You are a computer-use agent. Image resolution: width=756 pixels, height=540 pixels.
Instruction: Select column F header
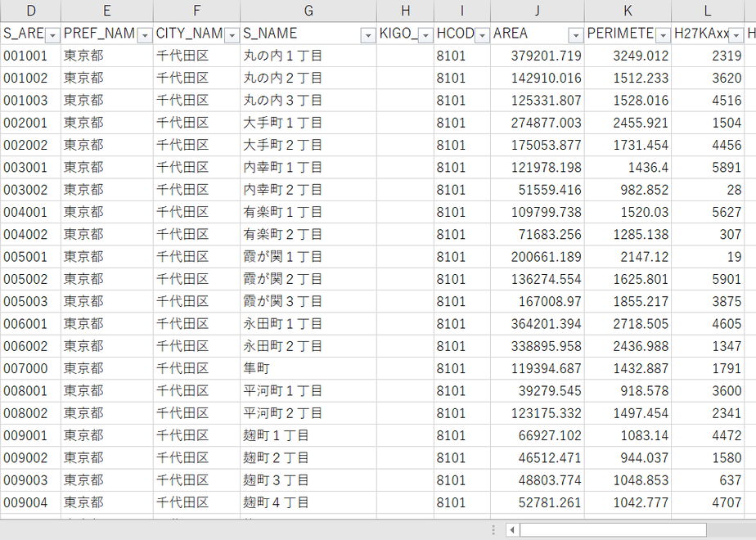coord(196,11)
